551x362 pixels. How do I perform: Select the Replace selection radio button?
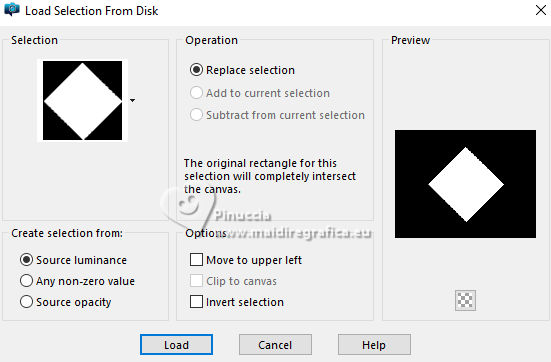click(x=196, y=70)
